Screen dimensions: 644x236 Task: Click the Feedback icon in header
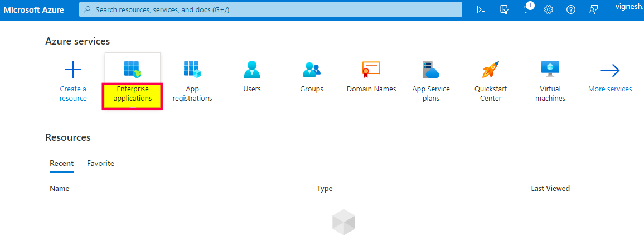pos(593,10)
